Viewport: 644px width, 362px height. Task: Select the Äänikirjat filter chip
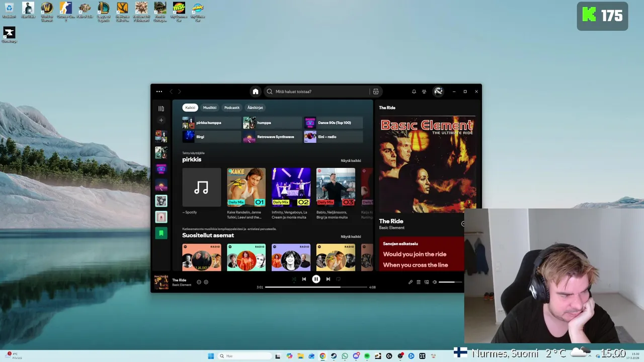255,108
